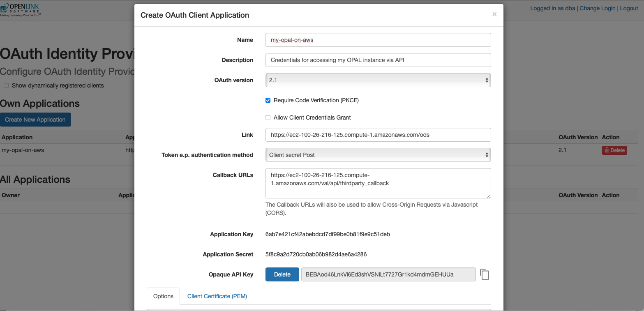Switch to the Options tab
Viewport: 644px width, 311px height.
coord(163,296)
